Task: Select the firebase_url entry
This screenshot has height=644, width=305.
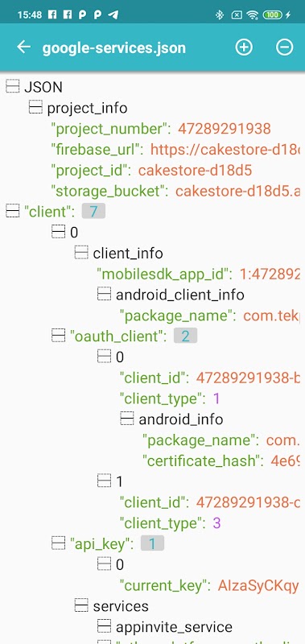Action: pyautogui.click(x=175, y=150)
